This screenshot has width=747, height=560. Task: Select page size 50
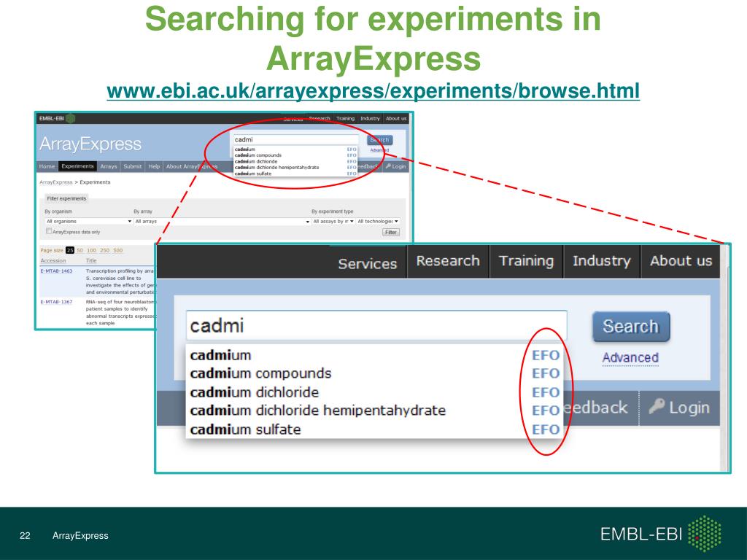[80, 250]
